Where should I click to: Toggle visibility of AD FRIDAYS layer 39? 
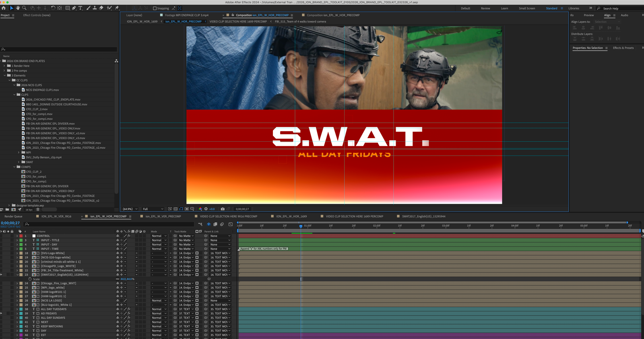tap(1, 313)
